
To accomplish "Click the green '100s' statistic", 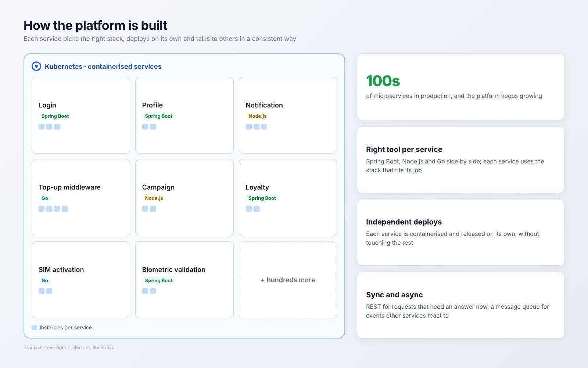I will tap(383, 81).
